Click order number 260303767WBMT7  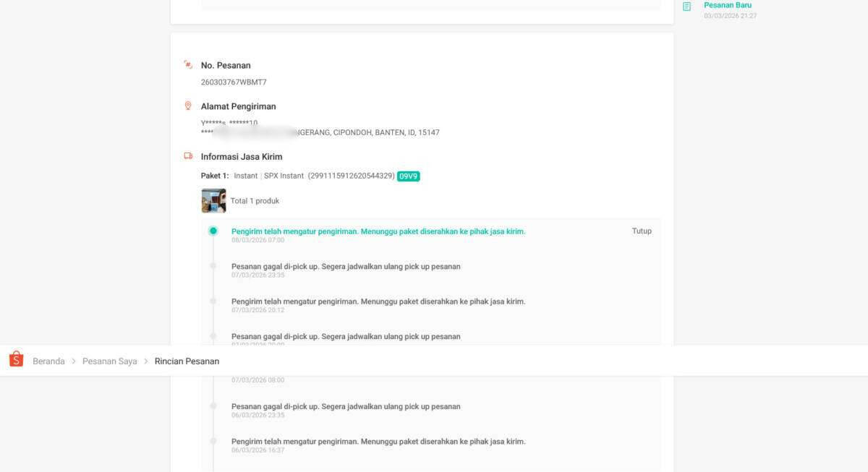coord(234,82)
